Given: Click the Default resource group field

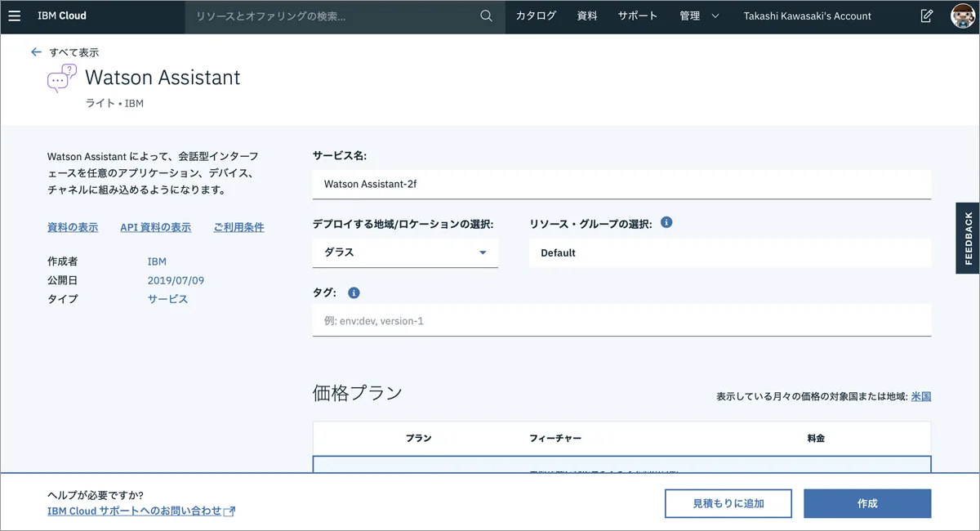Looking at the screenshot, I should tap(730, 252).
